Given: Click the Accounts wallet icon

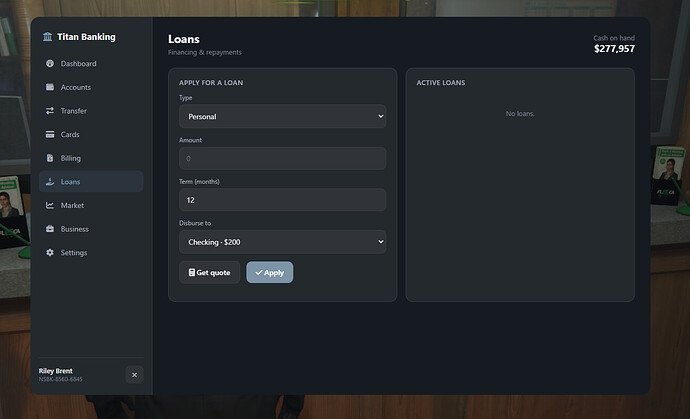Looking at the screenshot, I should pos(50,87).
